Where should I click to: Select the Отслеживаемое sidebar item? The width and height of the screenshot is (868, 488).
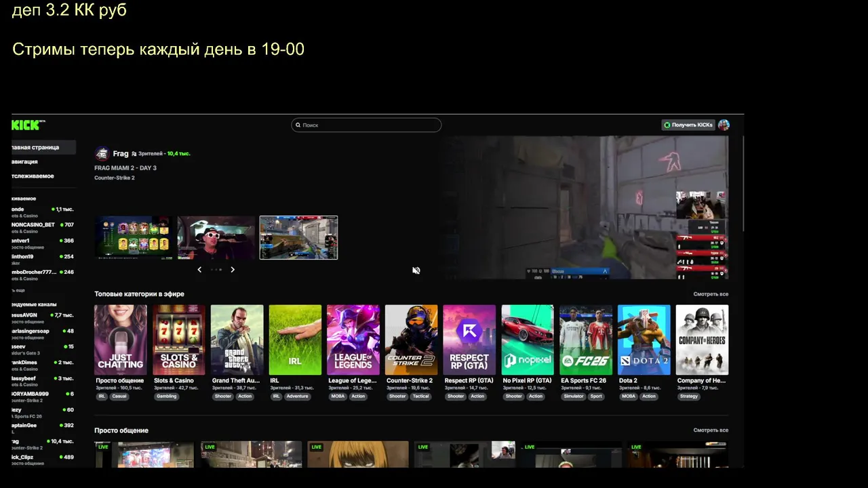[x=43, y=176]
